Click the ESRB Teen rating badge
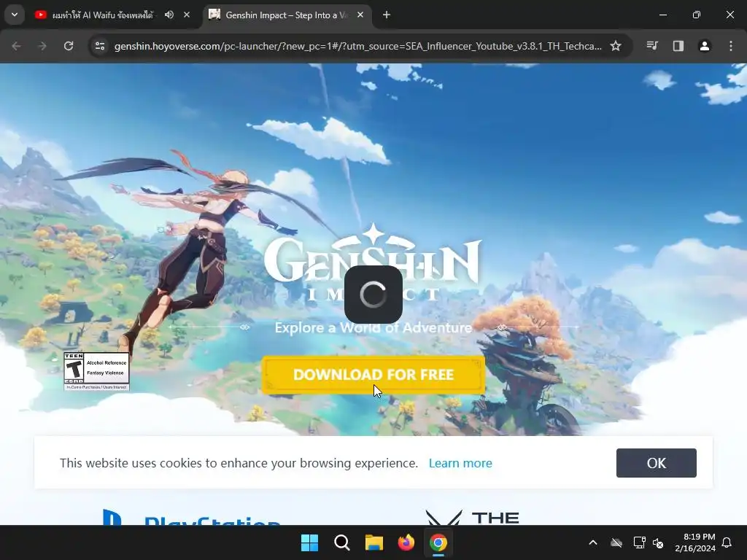This screenshot has width=747, height=560. coord(97,371)
